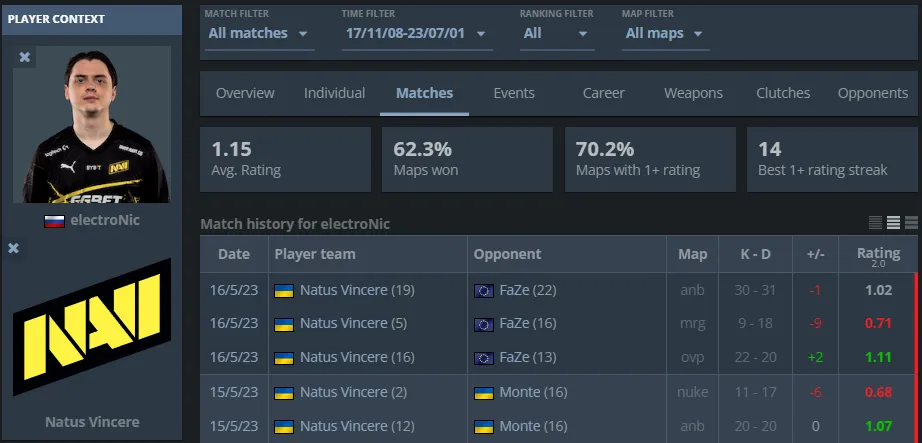Open the Opponents tab
The width and height of the screenshot is (922, 443).
click(873, 93)
